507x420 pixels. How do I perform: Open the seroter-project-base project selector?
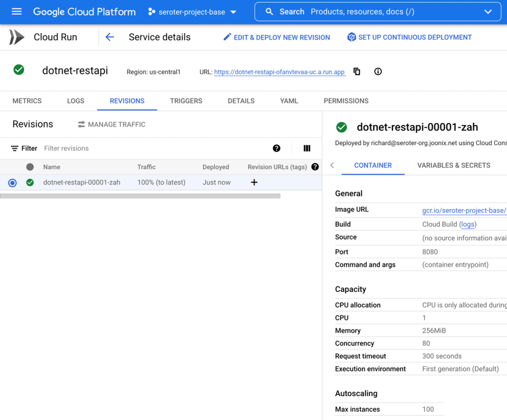coord(193,12)
